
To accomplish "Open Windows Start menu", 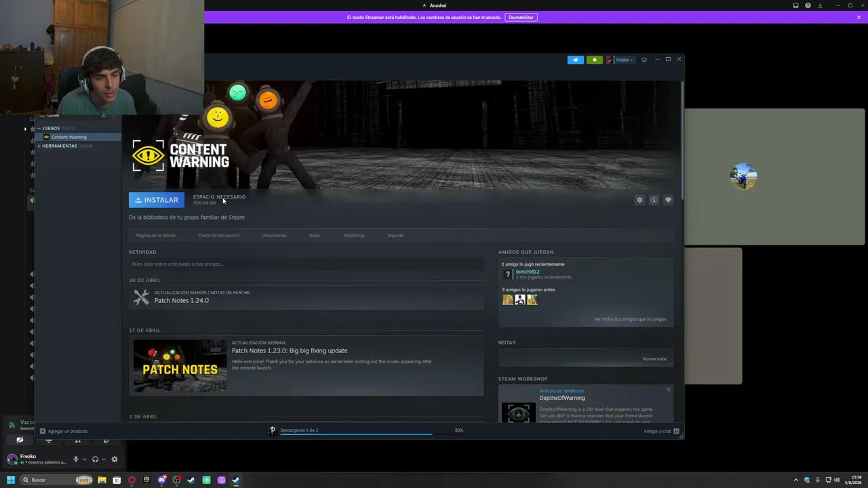I will coord(10,480).
